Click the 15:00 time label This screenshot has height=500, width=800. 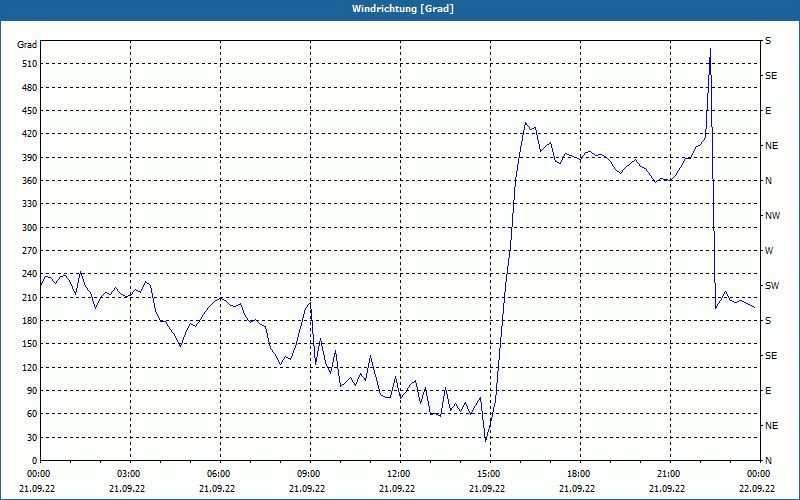click(x=488, y=474)
